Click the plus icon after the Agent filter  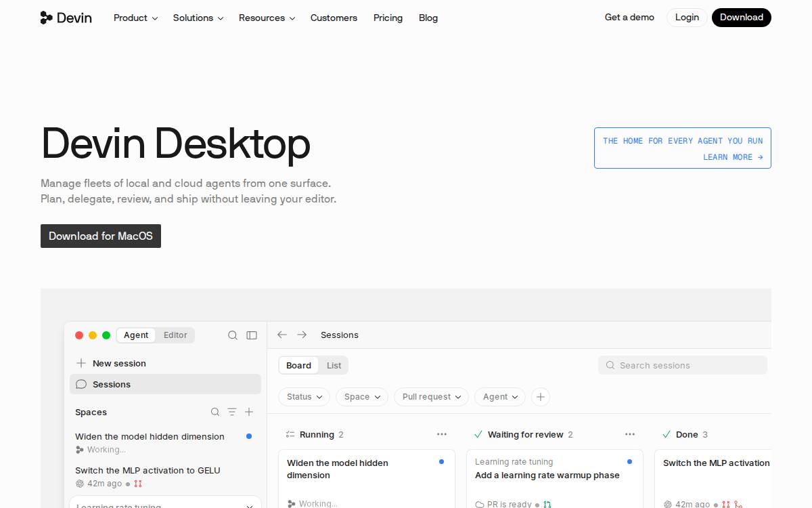540,397
